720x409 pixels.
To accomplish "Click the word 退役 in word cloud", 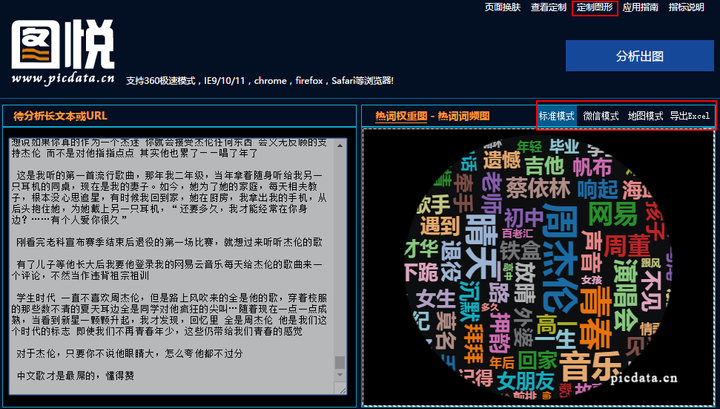I will tap(450, 260).
